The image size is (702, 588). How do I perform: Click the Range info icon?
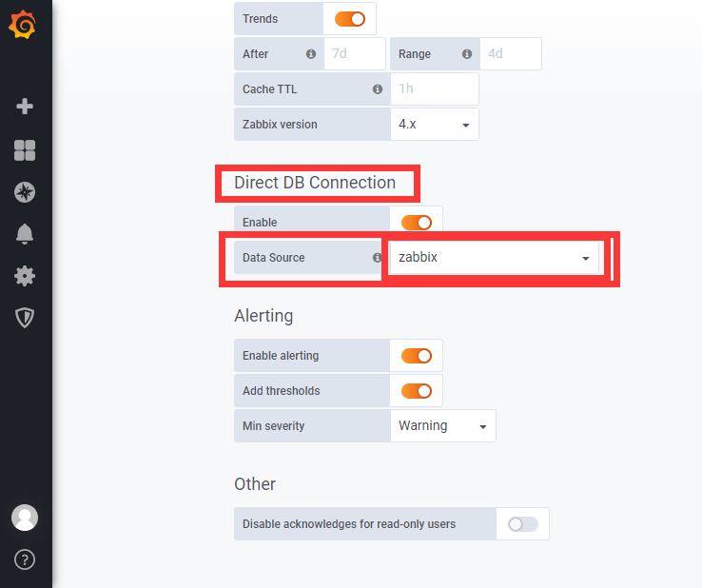coord(466,53)
